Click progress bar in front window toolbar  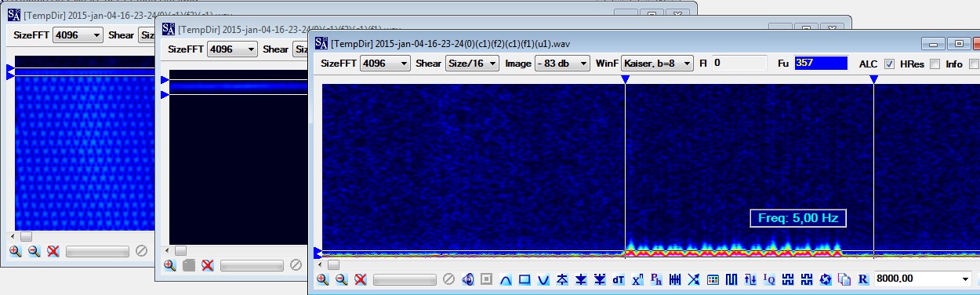click(x=405, y=279)
